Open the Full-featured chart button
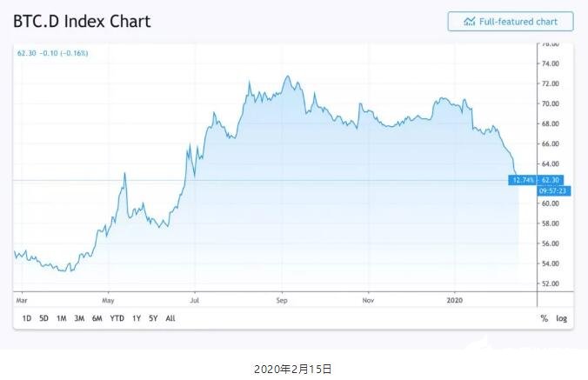 (x=511, y=21)
